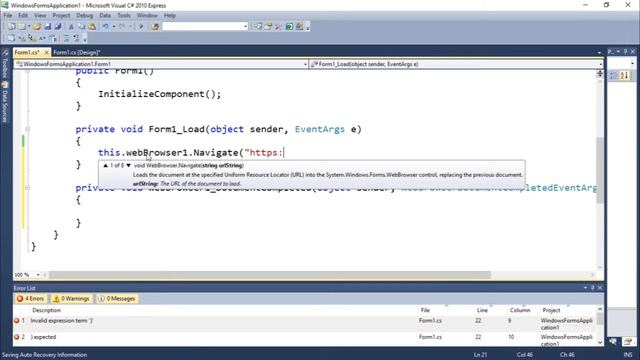
Task: Click the vertical scrollbar thumb of code editor
Action: click(x=600, y=170)
